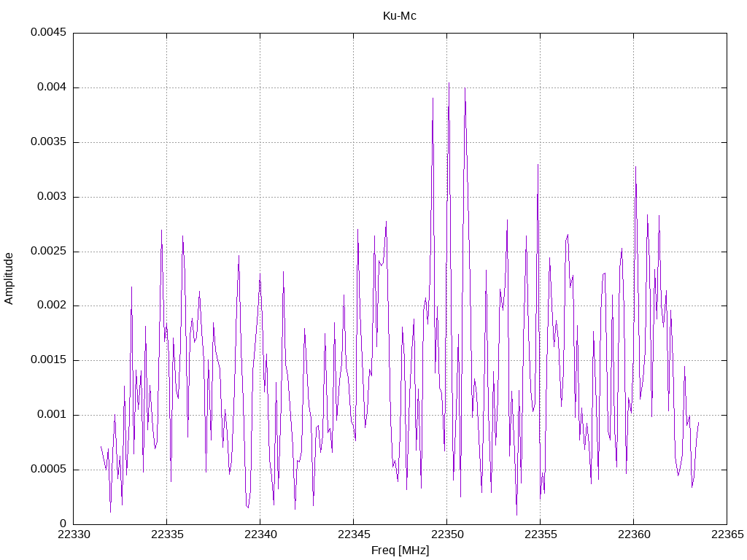Select the 0.003 y-axis tick label
Image resolution: width=747 pixels, height=560 pixels.
pos(52,197)
